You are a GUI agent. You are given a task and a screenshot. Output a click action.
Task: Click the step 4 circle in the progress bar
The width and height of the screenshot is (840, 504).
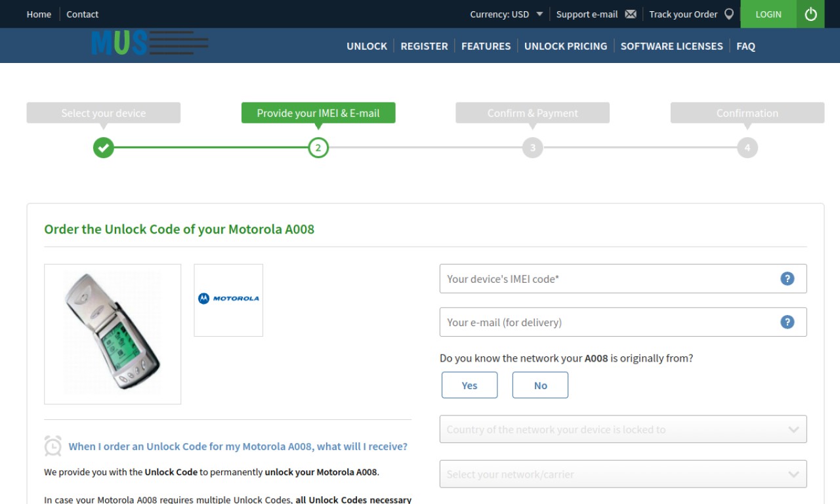tap(747, 148)
